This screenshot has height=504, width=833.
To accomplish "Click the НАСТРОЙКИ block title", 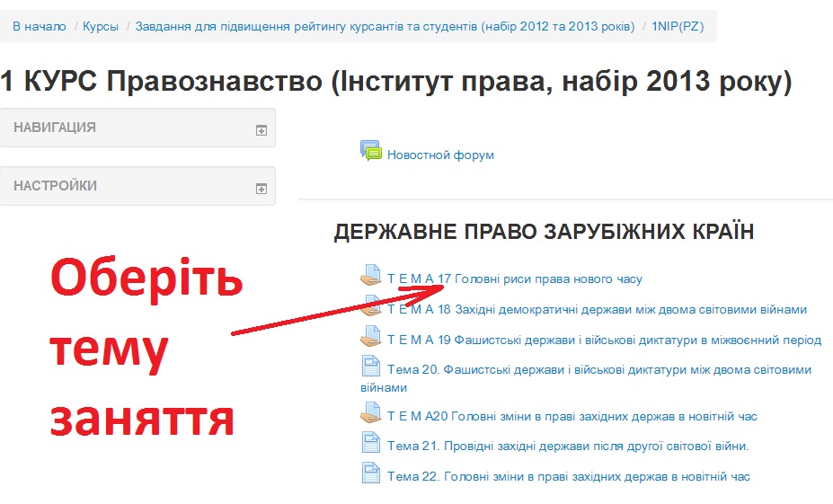I will tap(55, 186).
